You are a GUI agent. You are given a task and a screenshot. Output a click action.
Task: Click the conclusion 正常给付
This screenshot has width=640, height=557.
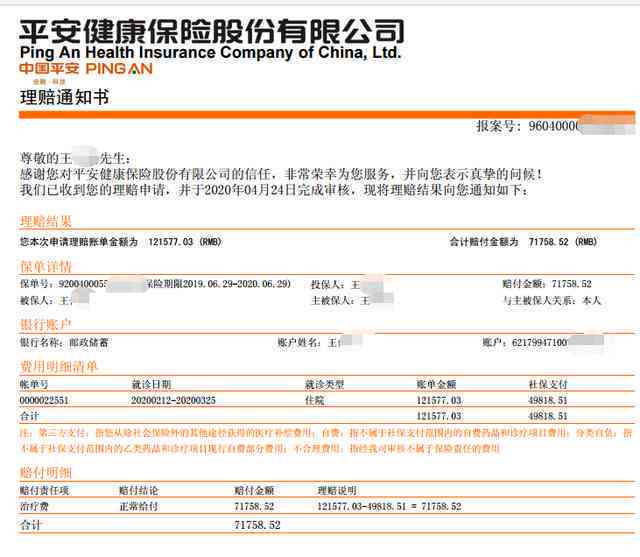(139, 506)
